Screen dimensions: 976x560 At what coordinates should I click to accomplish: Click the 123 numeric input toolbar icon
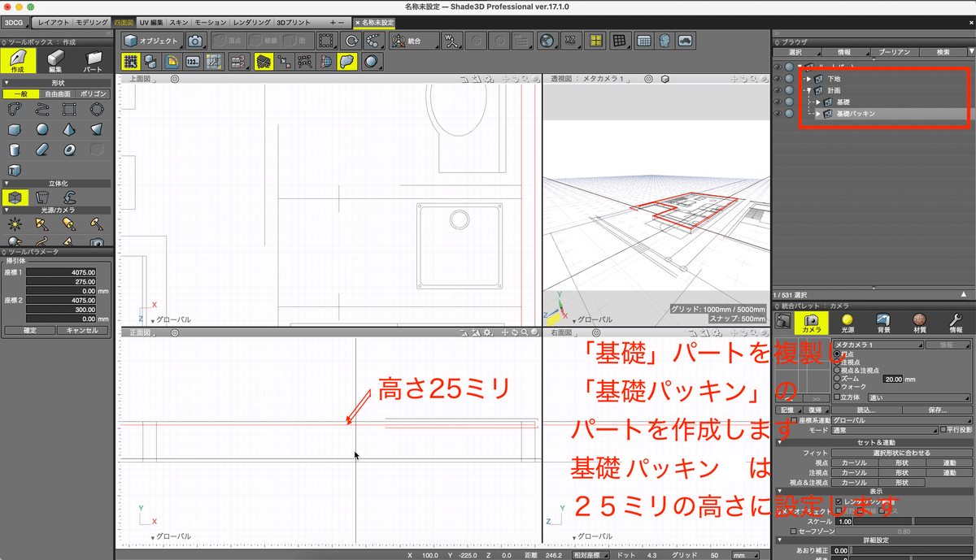[x=193, y=61]
